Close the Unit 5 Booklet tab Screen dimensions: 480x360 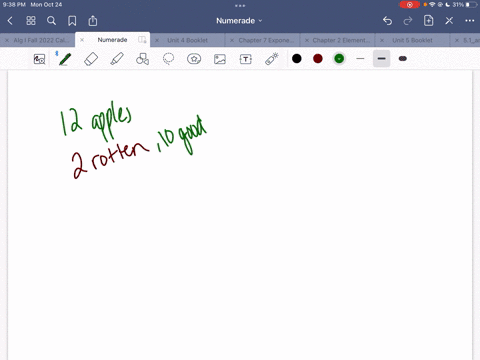[x=382, y=40]
